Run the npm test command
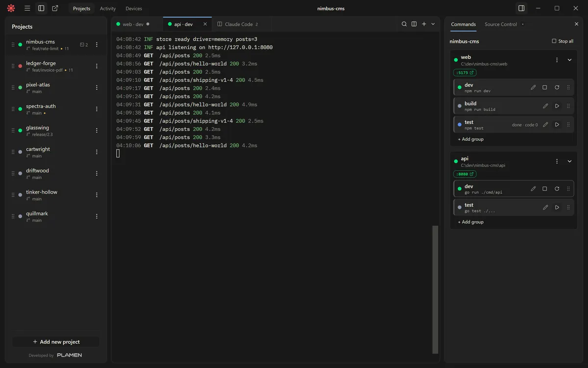The width and height of the screenshot is (588, 368). [557, 125]
